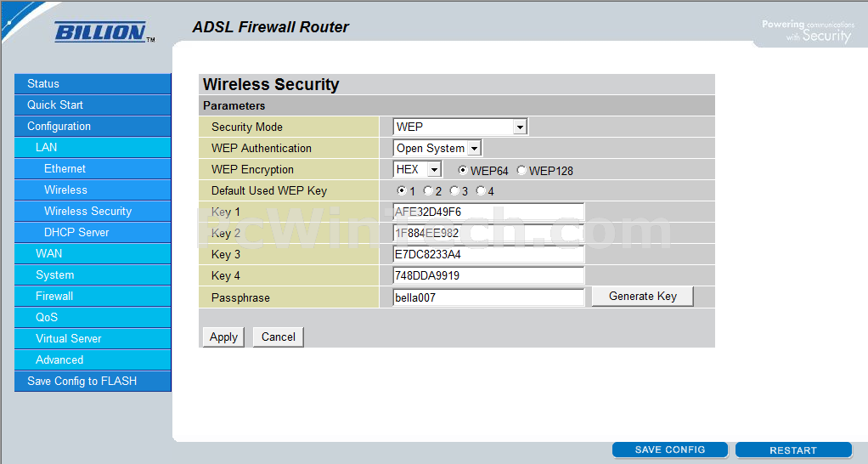Go to Quick Start in sidebar
868x464 pixels.
93,105
